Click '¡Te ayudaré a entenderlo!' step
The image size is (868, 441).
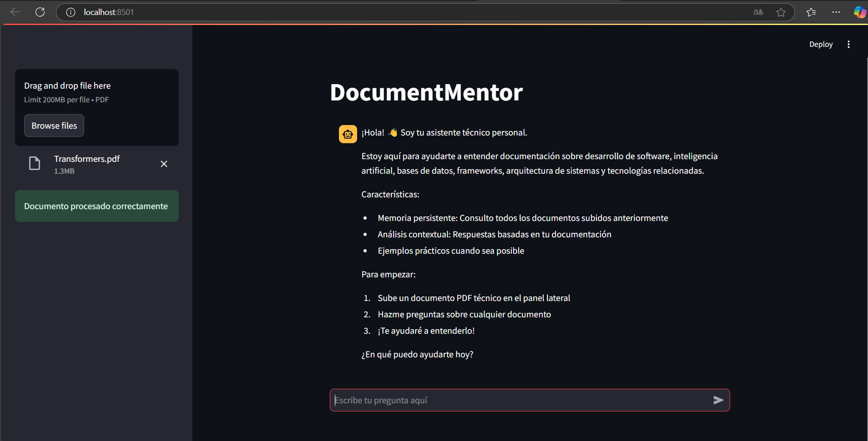[426, 331]
